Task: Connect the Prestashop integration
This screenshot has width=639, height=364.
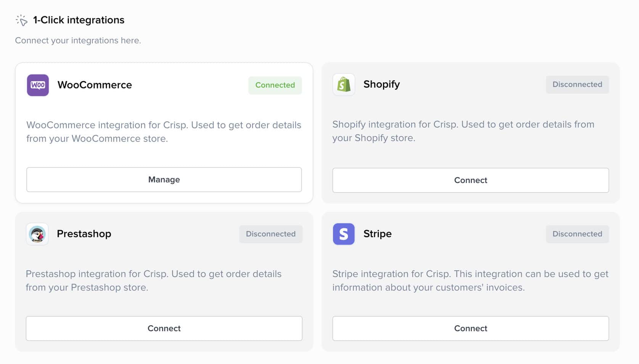Action: click(164, 329)
